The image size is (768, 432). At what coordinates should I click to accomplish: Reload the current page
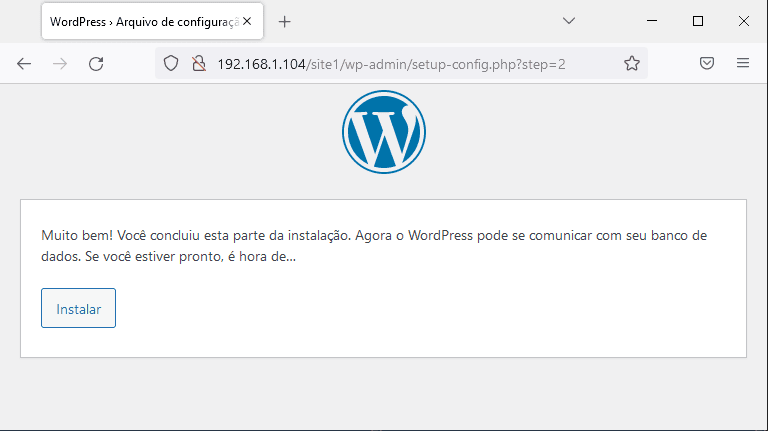pyautogui.click(x=96, y=64)
